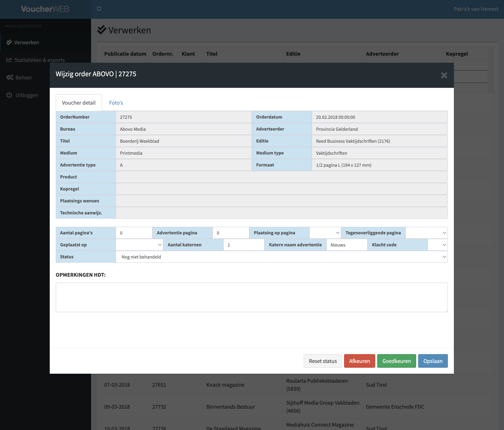The width and height of the screenshot is (504, 430).
Task: Sort by Publicatie datum column header
Action: point(125,54)
